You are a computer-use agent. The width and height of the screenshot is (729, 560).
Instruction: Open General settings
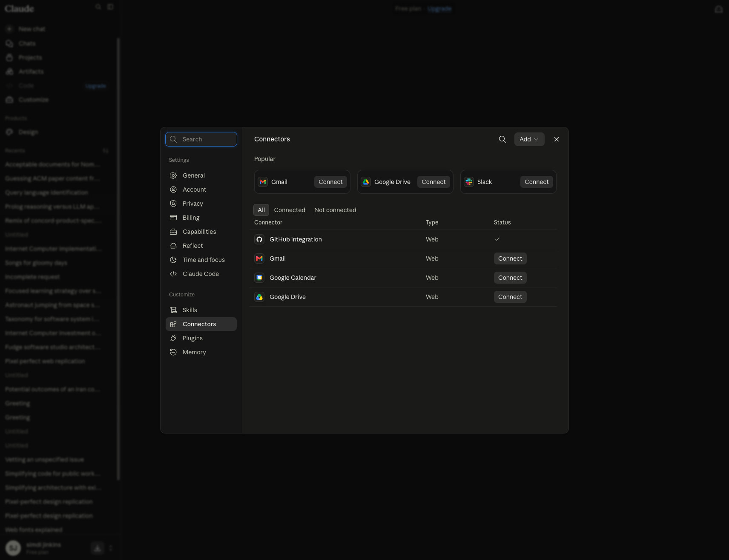coord(201,175)
